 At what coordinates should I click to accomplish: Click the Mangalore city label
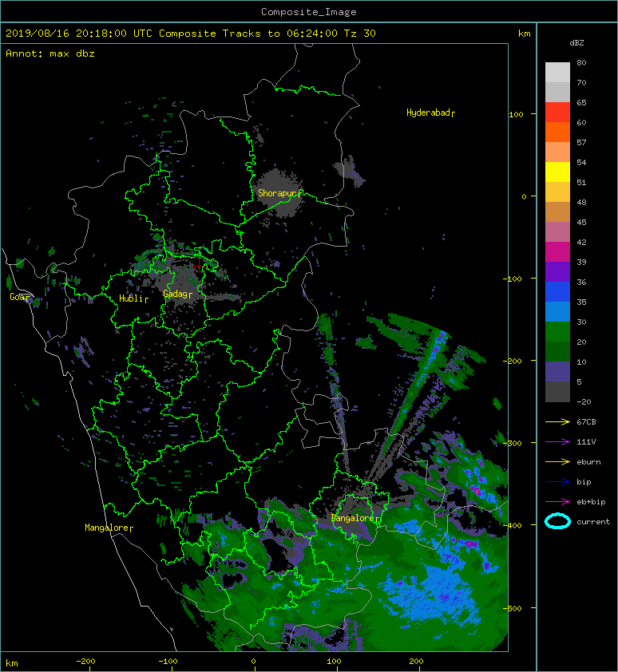pyautogui.click(x=109, y=528)
